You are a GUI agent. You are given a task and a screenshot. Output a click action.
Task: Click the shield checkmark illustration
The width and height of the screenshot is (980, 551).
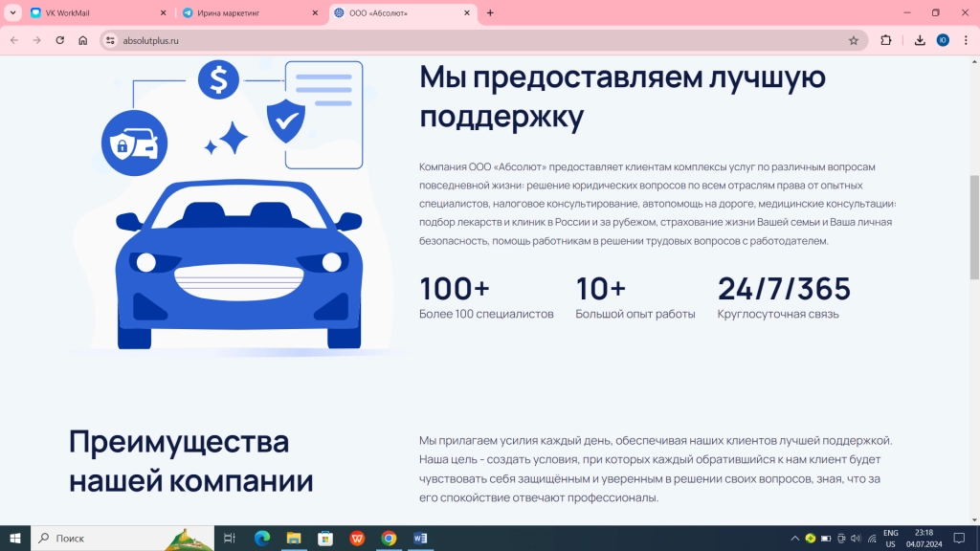point(285,121)
